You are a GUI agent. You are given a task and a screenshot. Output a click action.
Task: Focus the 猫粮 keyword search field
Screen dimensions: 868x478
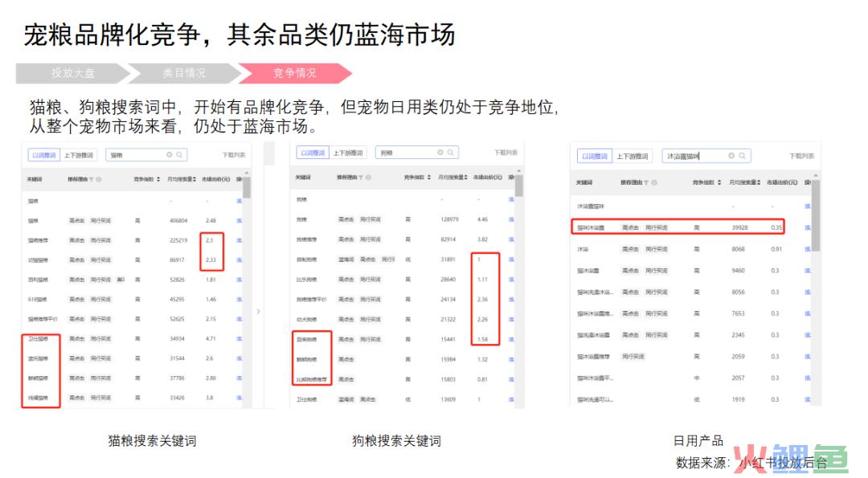[x=146, y=155]
